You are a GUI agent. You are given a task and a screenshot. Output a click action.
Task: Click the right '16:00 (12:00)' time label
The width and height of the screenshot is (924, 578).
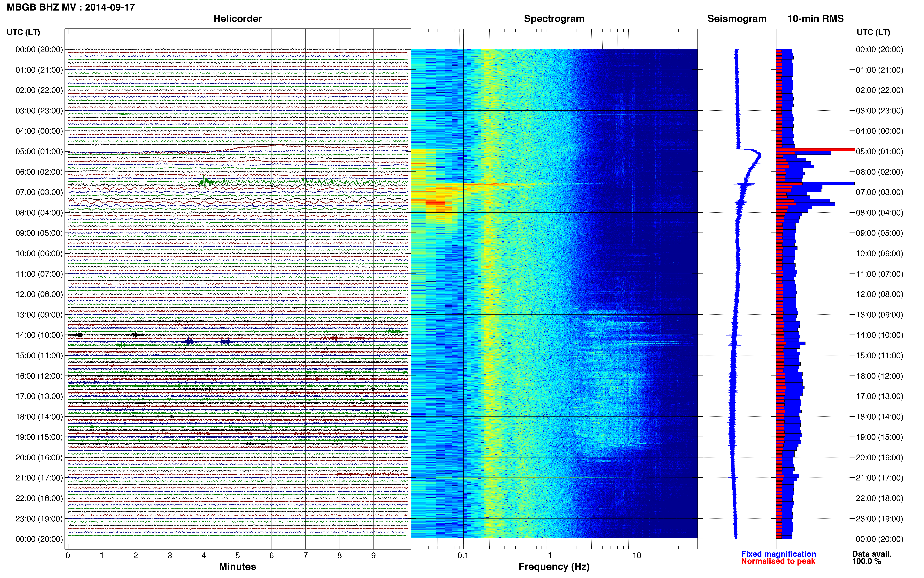[x=879, y=376]
